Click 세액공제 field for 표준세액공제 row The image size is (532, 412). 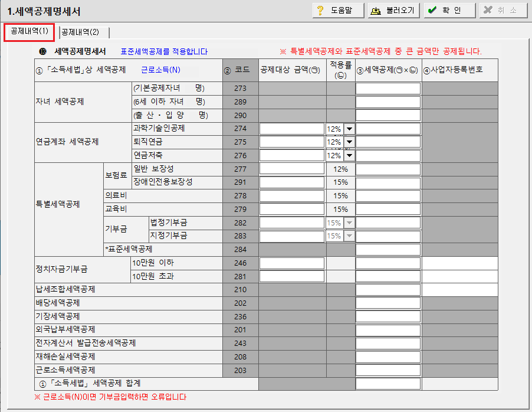click(388, 250)
